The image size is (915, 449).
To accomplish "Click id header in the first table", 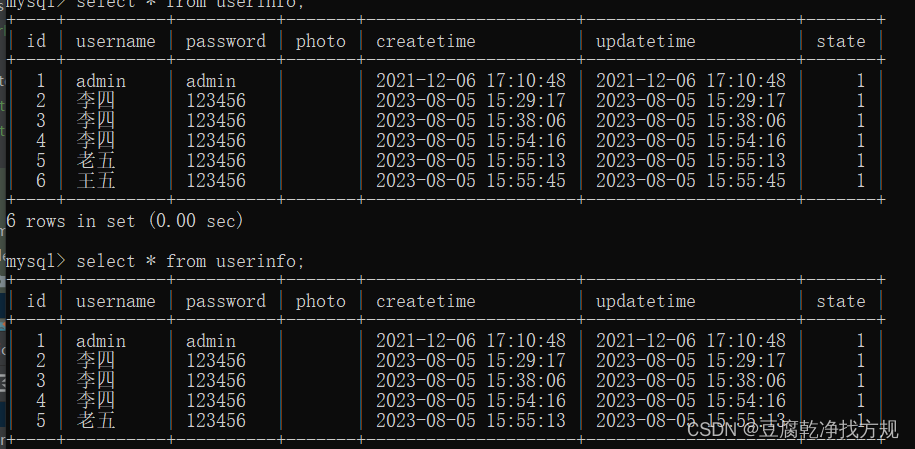I will click(36, 41).
